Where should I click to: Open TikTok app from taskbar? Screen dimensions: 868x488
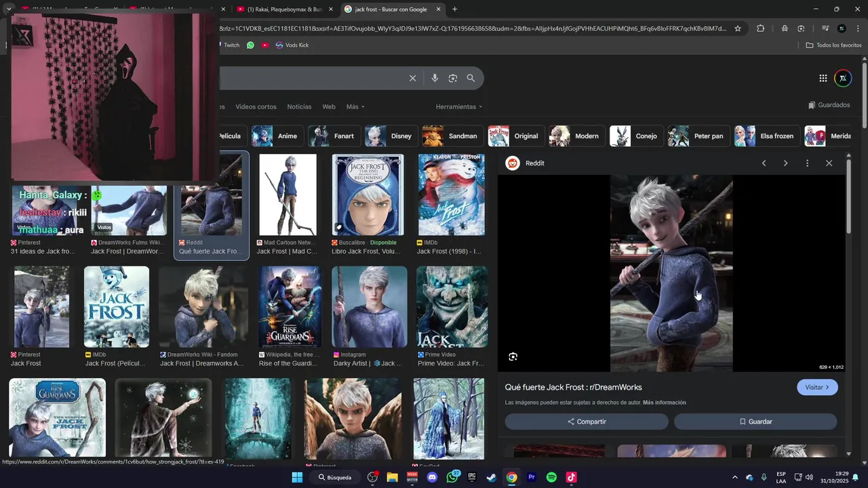tap(572, 477)
